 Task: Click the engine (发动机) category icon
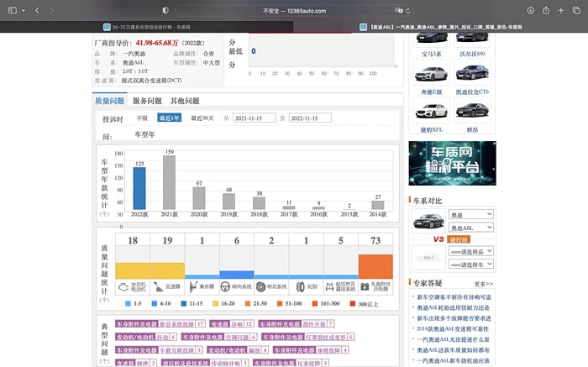pyautogui.click(x=122, y=286)
